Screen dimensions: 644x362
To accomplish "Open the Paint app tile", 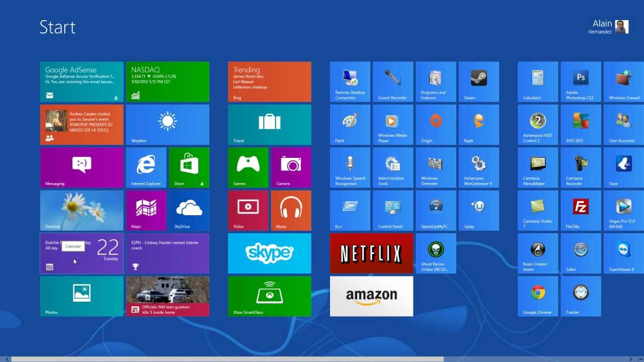I will (350, 125).
